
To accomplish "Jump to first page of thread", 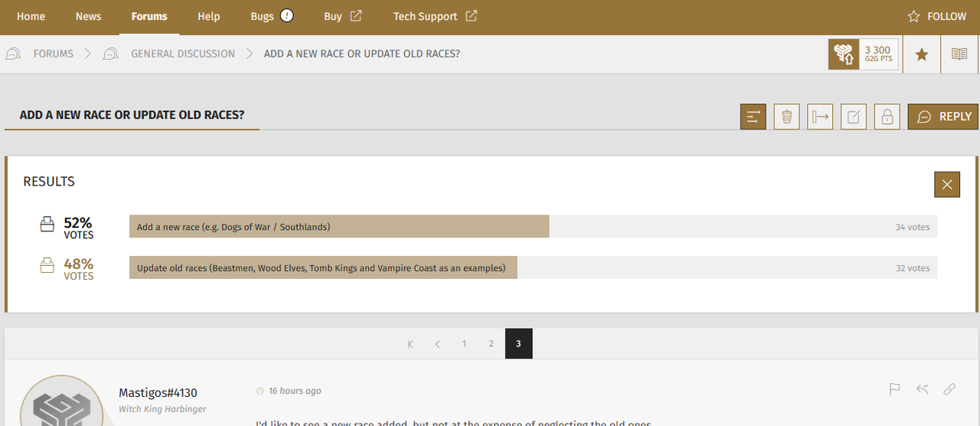I will [x=411, y=344].
